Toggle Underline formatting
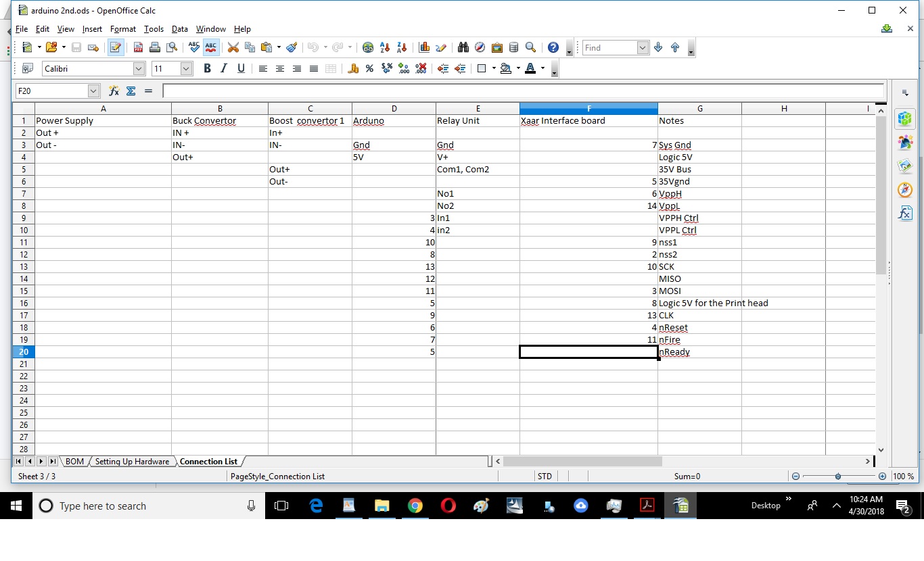 click(x=241, y=68)
